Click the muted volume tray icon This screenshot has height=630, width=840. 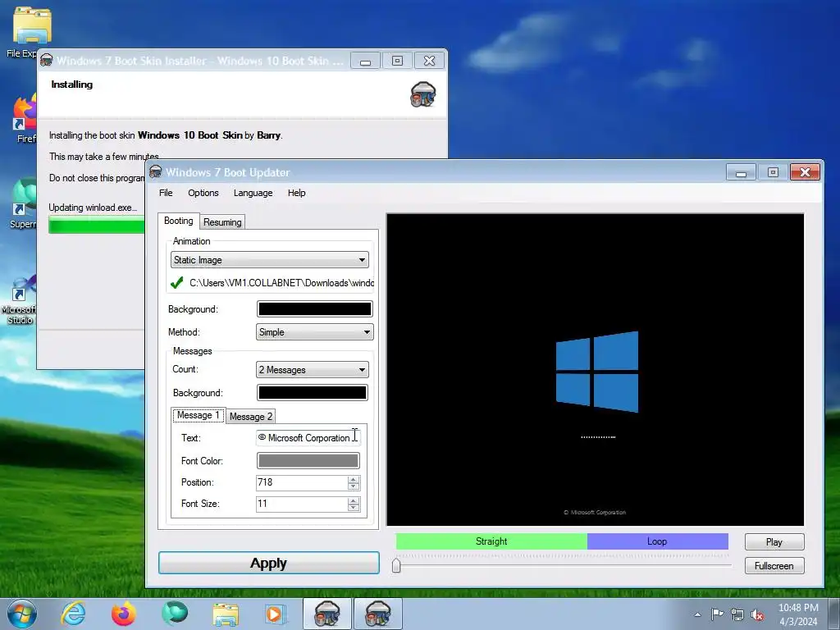tap(757, 615)
